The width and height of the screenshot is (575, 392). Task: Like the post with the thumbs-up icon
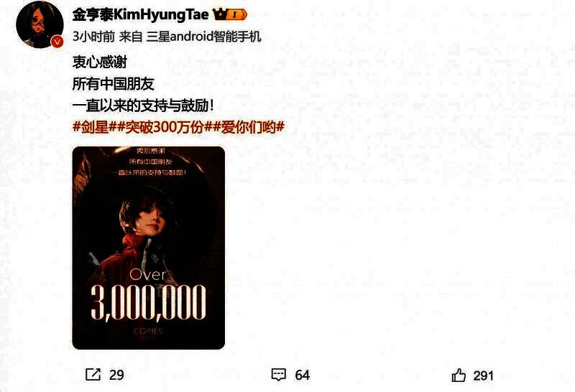click(459, 375)
